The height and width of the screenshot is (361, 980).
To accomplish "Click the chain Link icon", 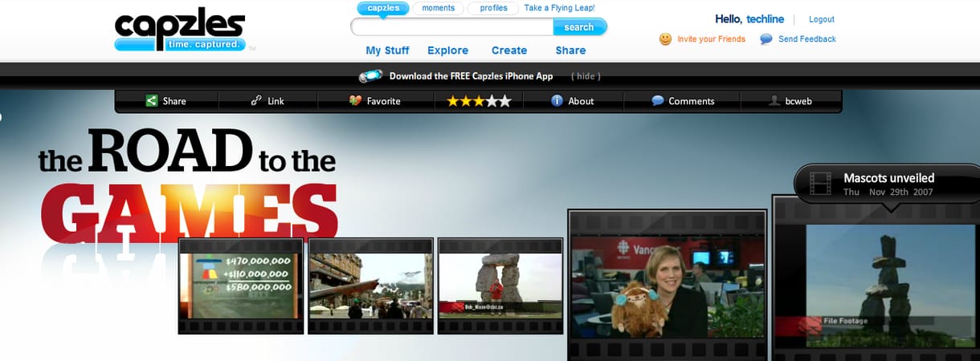I will pos(256,100).
